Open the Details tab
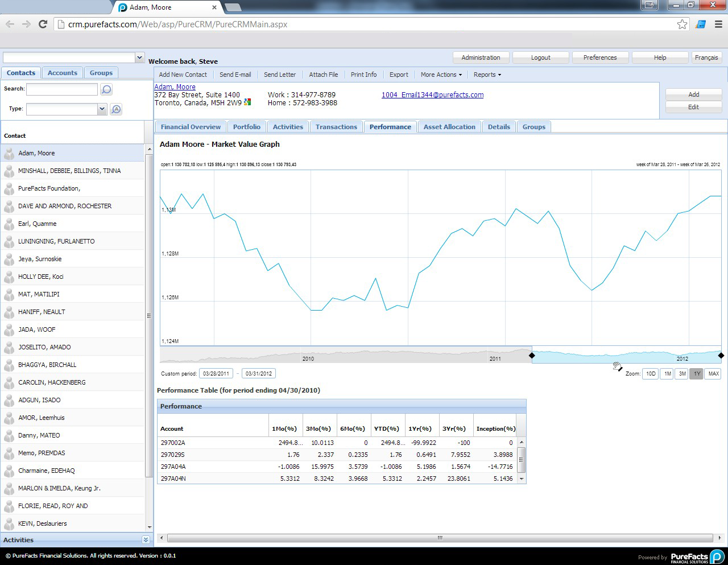The height and width of the screenshot is (565, 728). point(499,127)
